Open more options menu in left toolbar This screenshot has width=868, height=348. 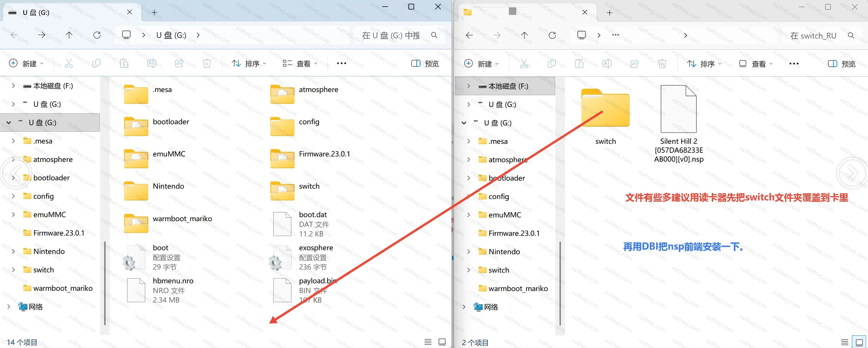tap(341, 64)
